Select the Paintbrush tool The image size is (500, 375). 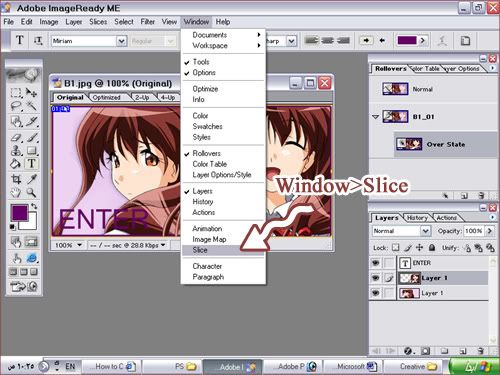pyautogui.click(x=31, y=137)
